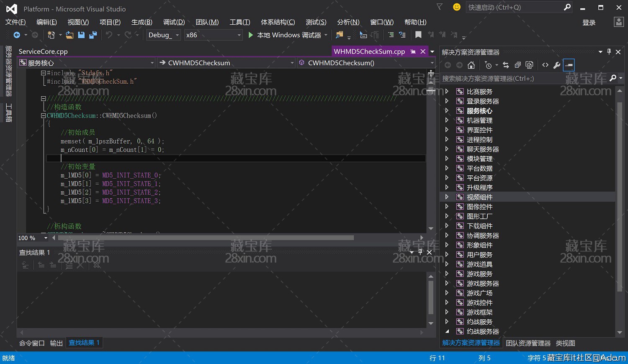The height and width of the screenshot is (364, 628).
Task: Click Sync with Active Document icon
Action: coord(506,65)
